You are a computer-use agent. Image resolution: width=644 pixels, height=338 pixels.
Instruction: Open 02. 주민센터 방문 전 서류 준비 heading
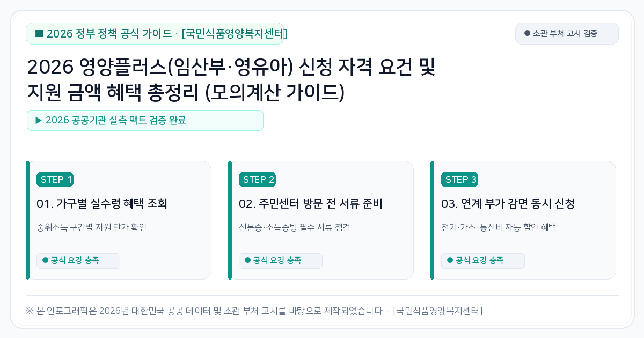point(310,204)
